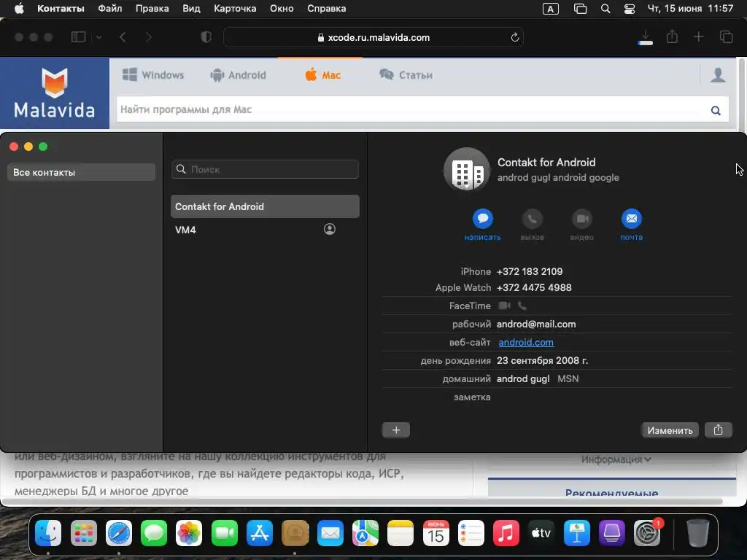
Task: Open the input source indicator in the menu bar
Action: [550, 9]
